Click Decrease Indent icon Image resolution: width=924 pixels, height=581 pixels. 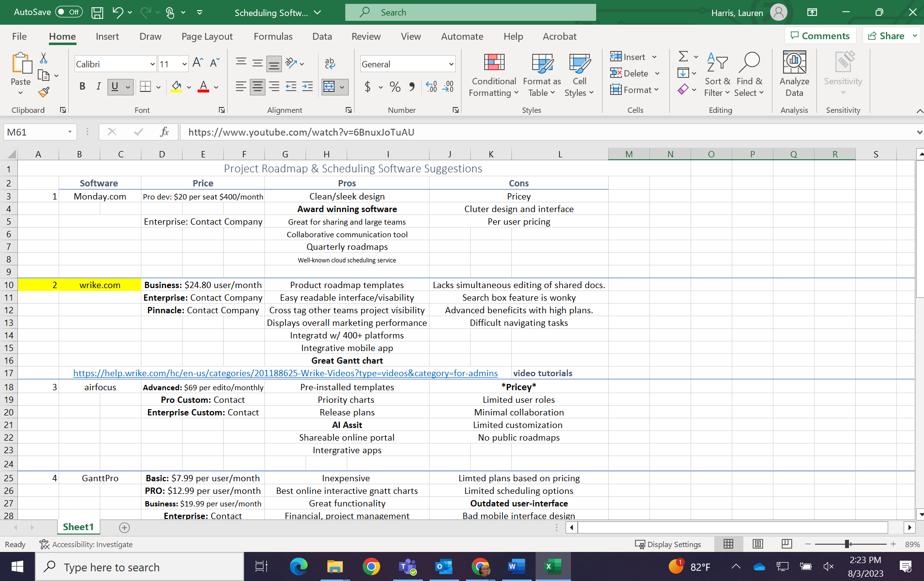pos(291,87)
